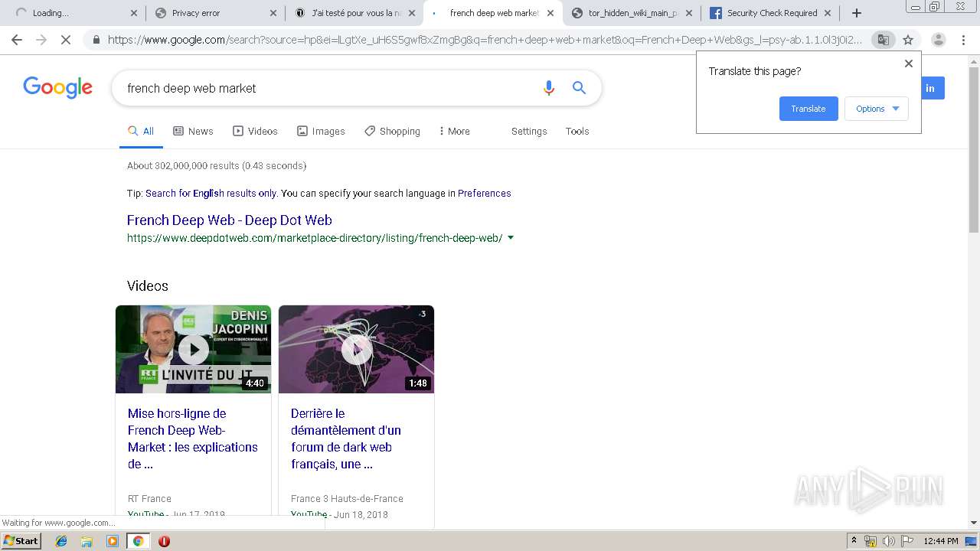This screenshot has height=551, width=980.
Task: Click Search for English results only link
Action: [x=211, y=193]
